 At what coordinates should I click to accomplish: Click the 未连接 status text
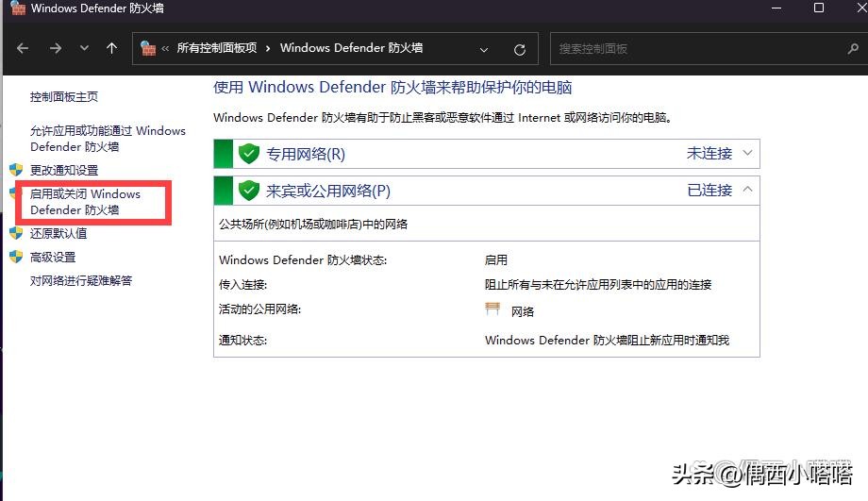[709, 154]
